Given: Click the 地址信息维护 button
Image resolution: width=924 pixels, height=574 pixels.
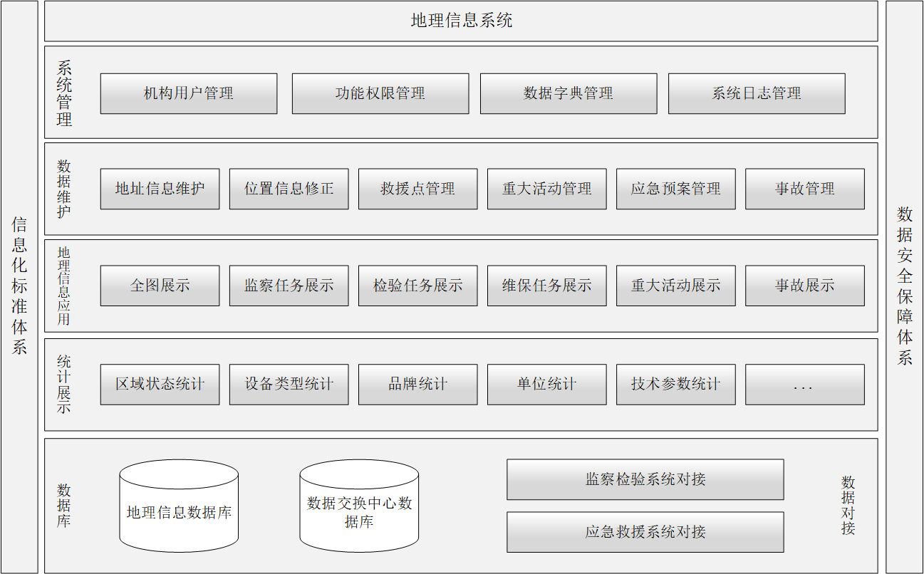Looking at the screenshot, I should click(160, 189).
